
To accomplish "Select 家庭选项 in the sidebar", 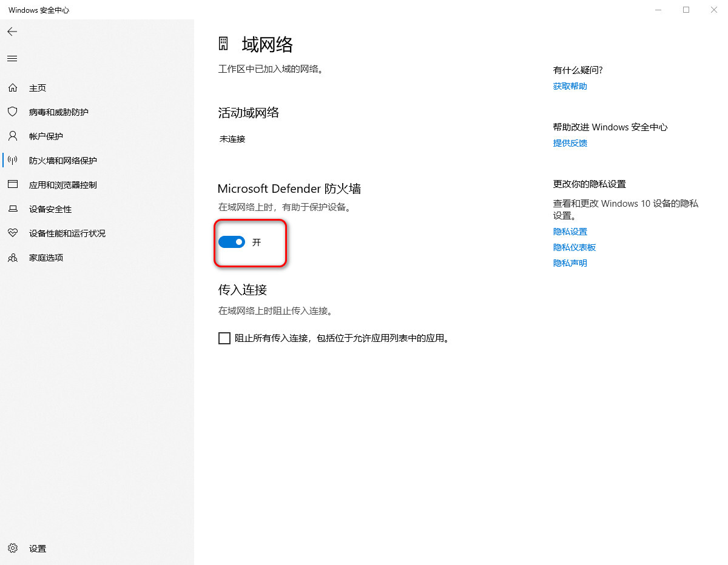I will [x=46, y=258].
